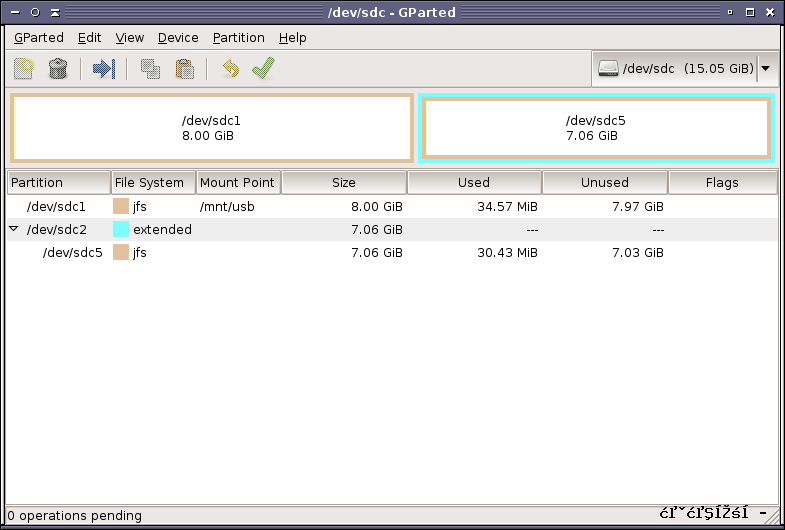Screen dimensions: 785x530
Task: Open the GParted menu
Action: point(39,38)
